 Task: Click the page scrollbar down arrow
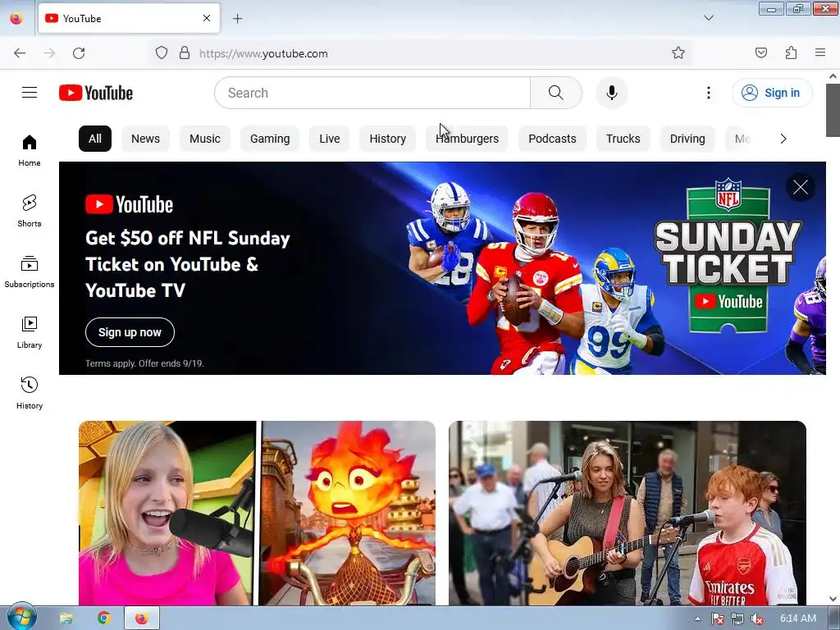tap(833, 599)
